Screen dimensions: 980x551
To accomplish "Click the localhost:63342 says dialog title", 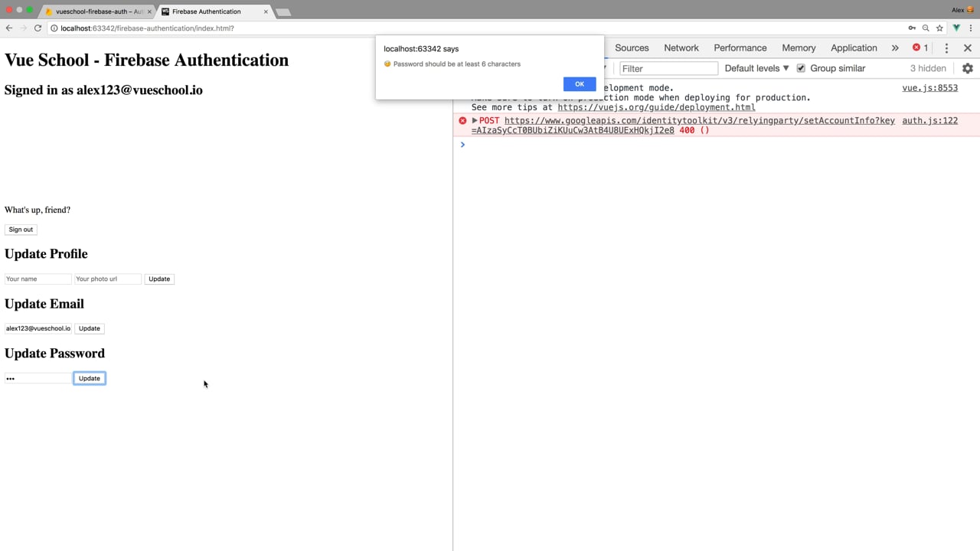I will click(421, 49).
